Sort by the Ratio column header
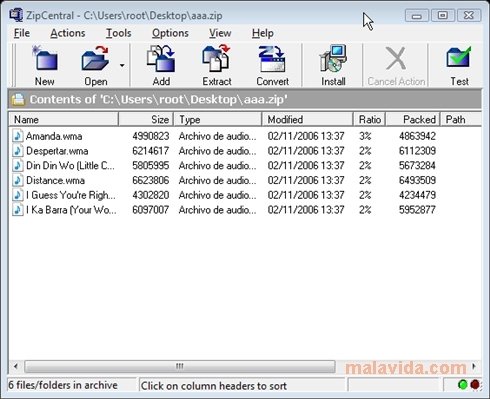Screen dimensions: 490x399 [x=369, y=119]
